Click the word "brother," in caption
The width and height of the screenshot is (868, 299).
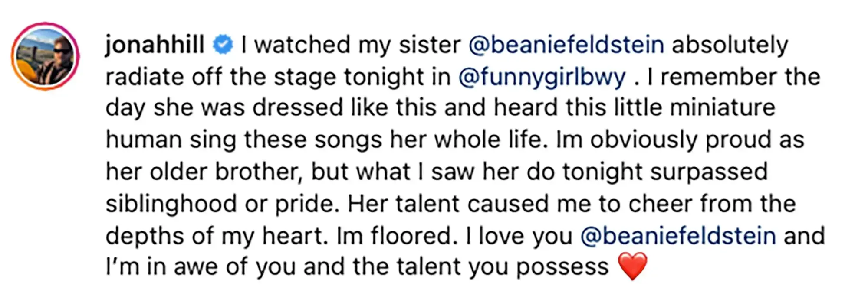tap(259, 172)
